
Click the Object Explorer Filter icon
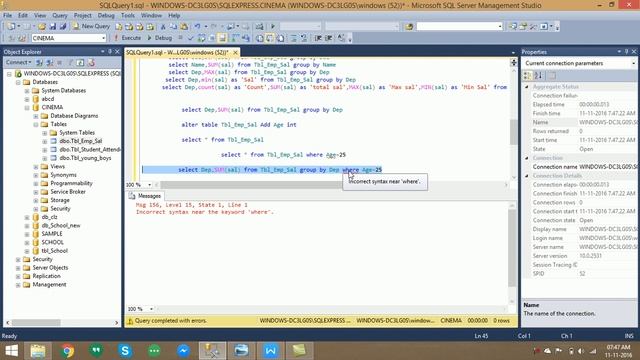(70, 62)
